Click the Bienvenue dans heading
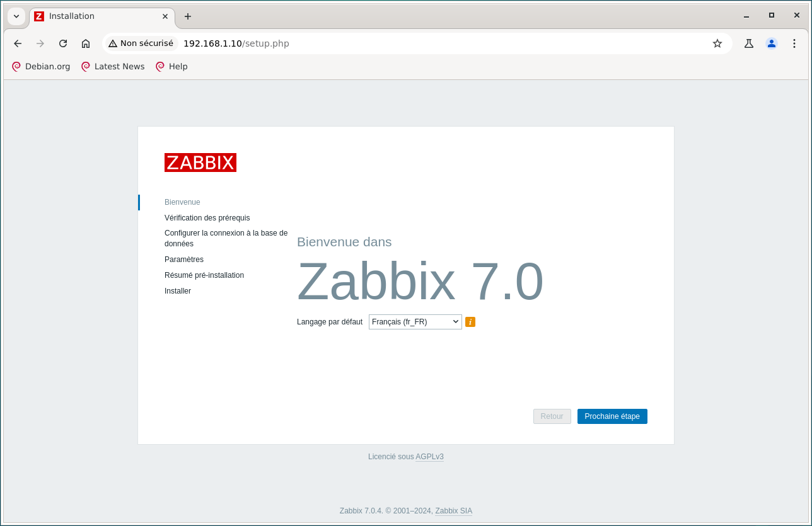The width and height of the screenshot is (812, 526). pos(344,242)
